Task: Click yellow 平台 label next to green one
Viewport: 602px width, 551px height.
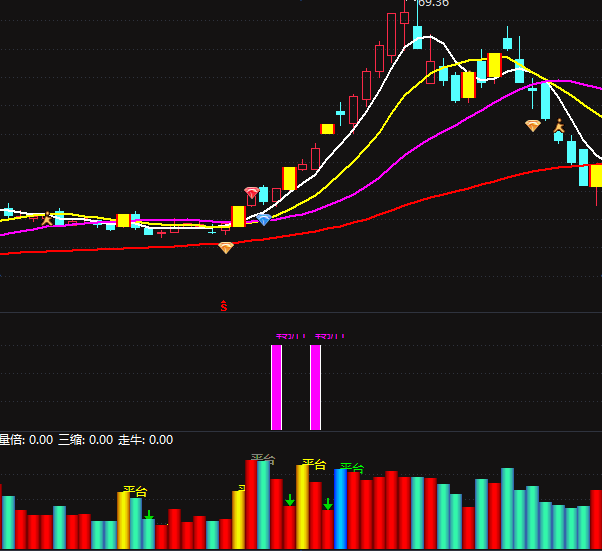Action: [x=314, y=464]
